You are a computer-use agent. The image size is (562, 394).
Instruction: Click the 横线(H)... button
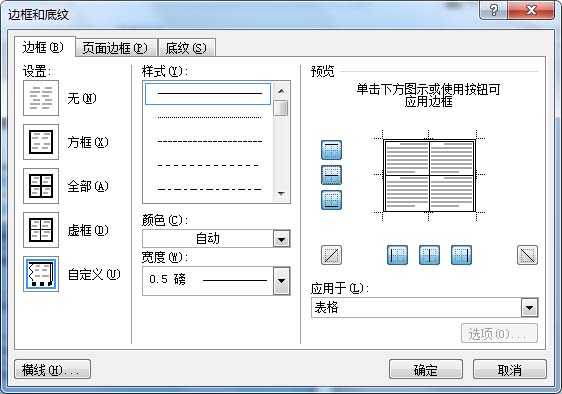tap(52, 369)
